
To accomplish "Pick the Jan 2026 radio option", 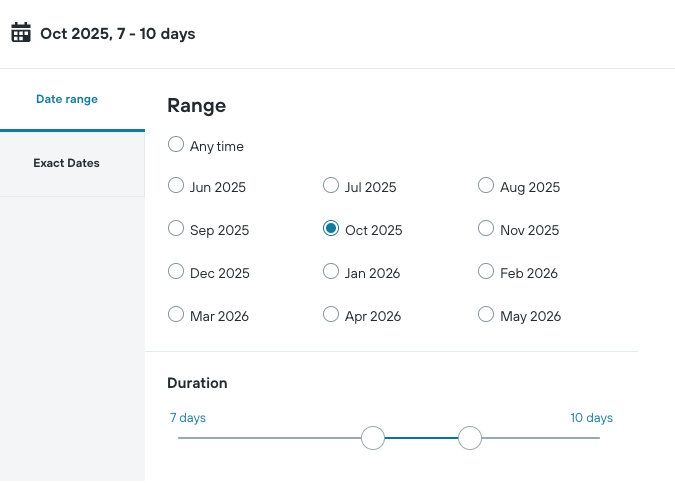I will tap(331, 272).
